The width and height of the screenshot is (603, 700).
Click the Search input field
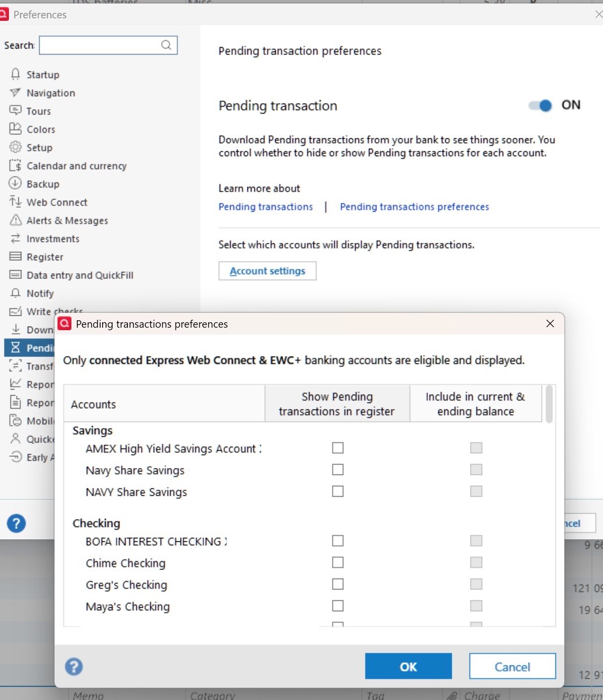(x=108, y=45)
